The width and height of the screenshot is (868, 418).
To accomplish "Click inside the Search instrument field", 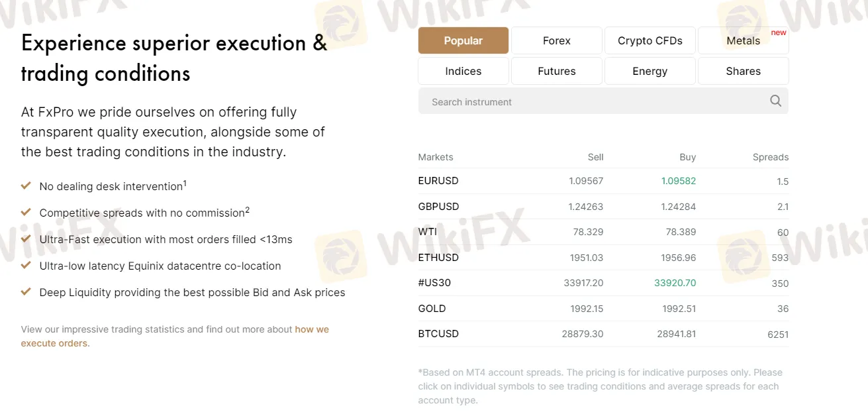I will click(x=589, y=102).
